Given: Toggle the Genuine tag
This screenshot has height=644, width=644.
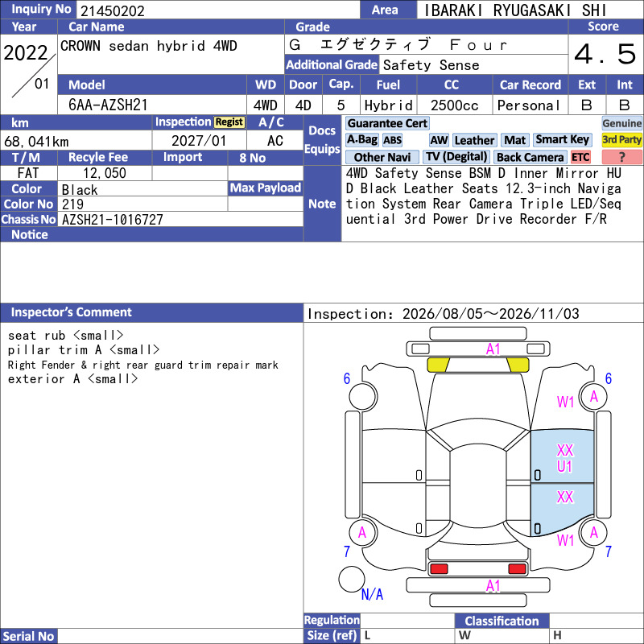Looking at the screenshot, I should (x=621, y=123).
